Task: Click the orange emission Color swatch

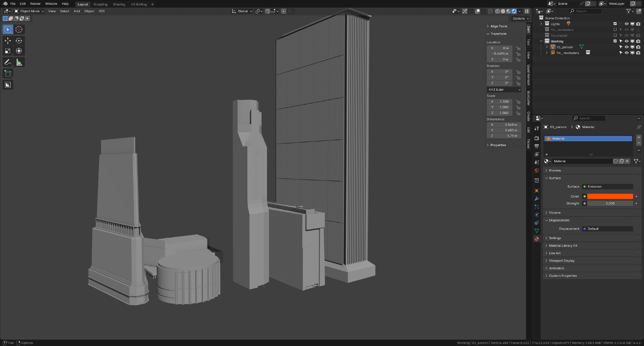Action: point(610,196)
